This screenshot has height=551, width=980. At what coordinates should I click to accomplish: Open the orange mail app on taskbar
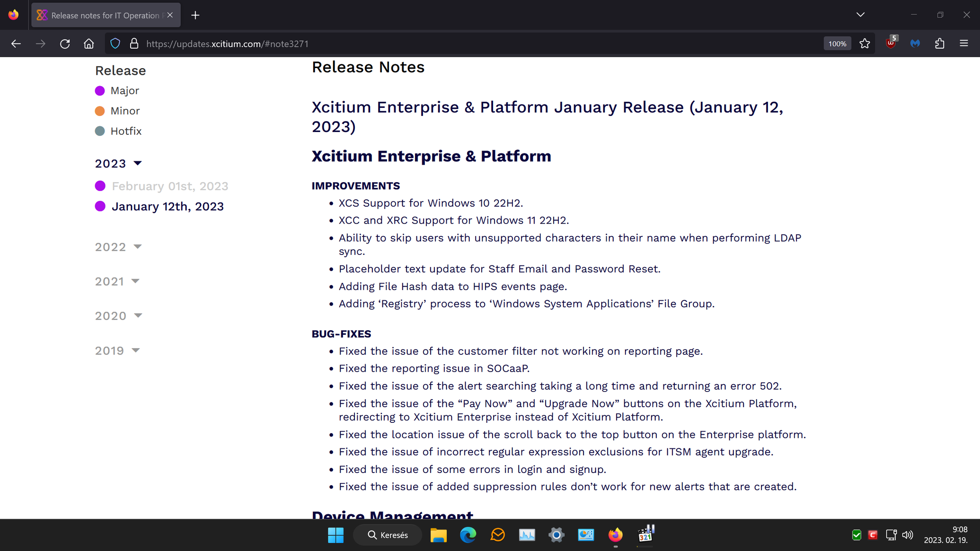[x=498, y=535]
